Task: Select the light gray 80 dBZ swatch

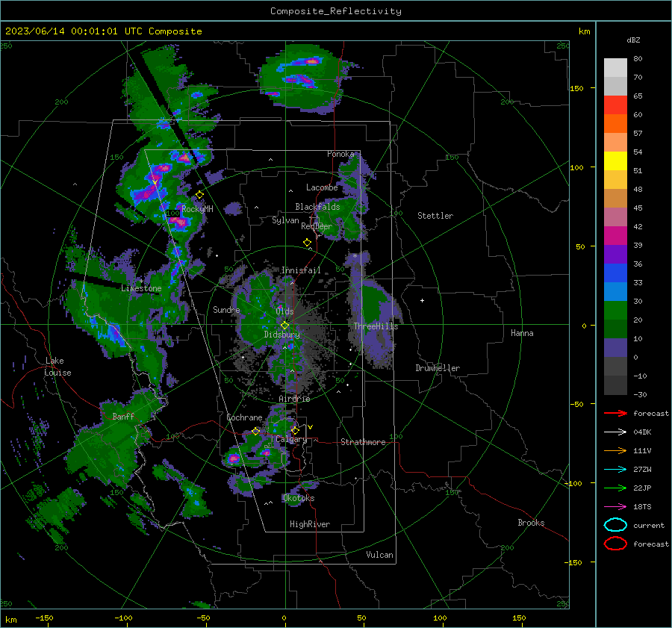Action: (615, 67)
